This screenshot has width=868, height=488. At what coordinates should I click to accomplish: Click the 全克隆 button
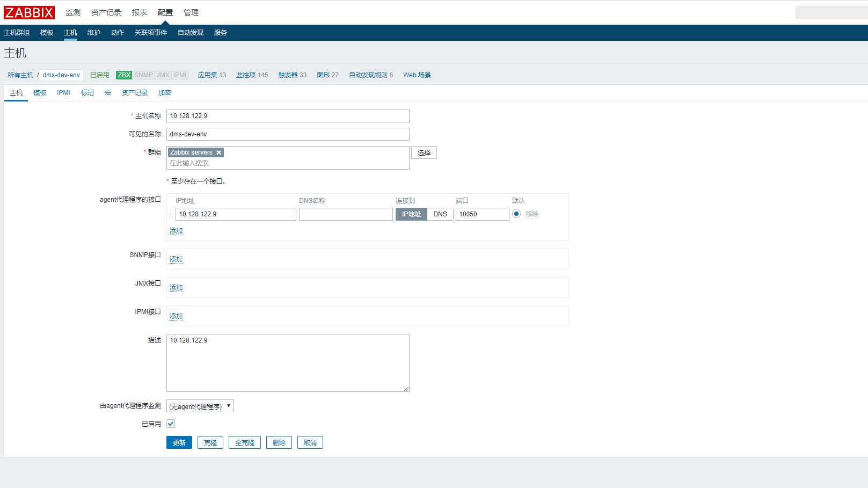(245, 442)
